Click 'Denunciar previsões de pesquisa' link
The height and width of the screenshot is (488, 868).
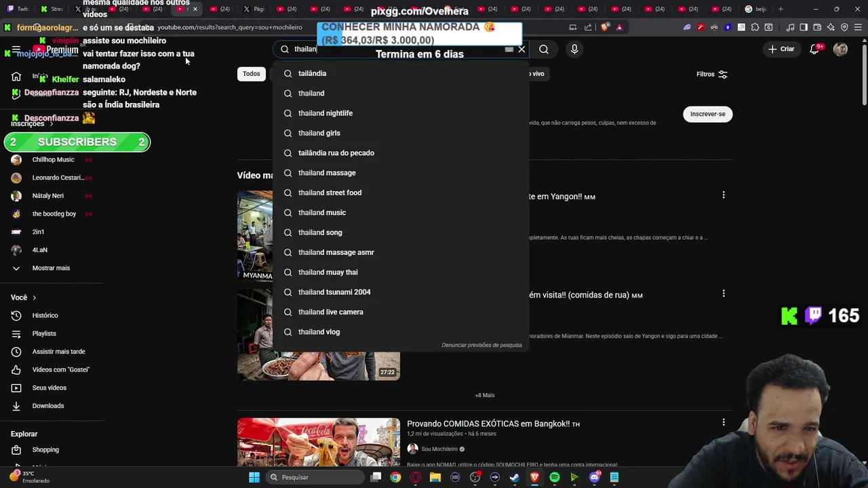click(481, 345)
